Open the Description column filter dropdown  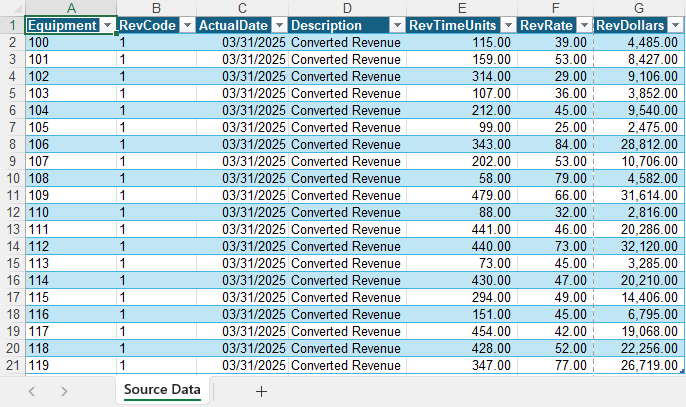(x=397, y=25)
